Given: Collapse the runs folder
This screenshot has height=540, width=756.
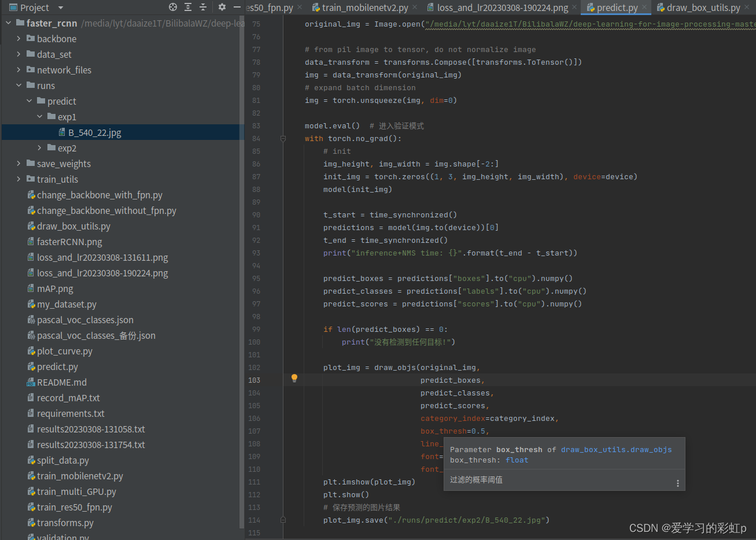Looking at the screenshot, I should point(19,86).
